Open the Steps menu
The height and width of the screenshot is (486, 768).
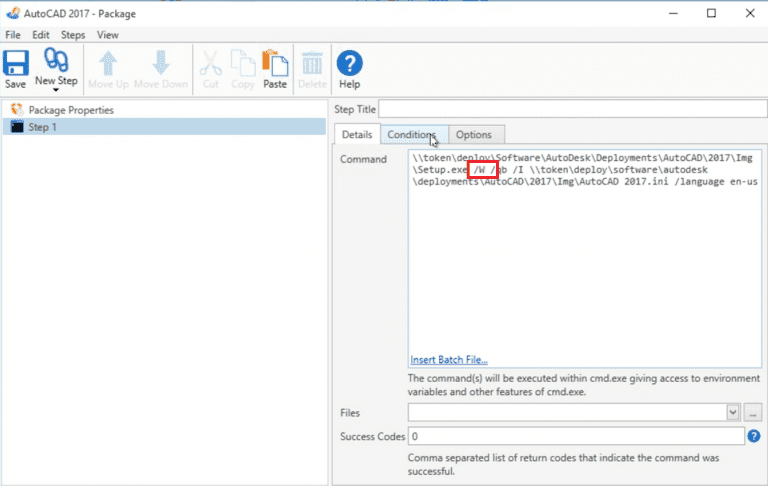click(x=73, y=35)
